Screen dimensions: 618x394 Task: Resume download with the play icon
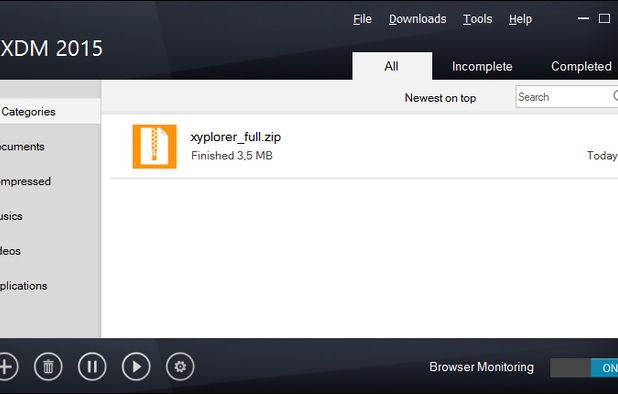tap(136, 367)
